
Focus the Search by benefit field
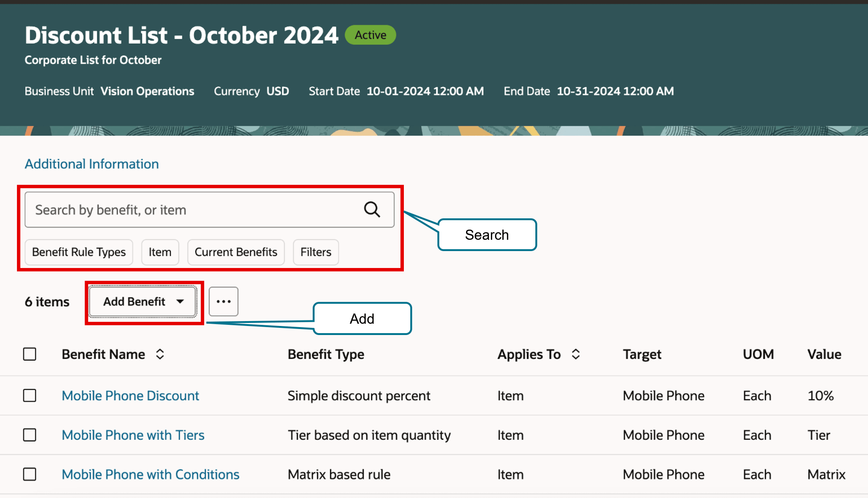(x=188, y=210)
